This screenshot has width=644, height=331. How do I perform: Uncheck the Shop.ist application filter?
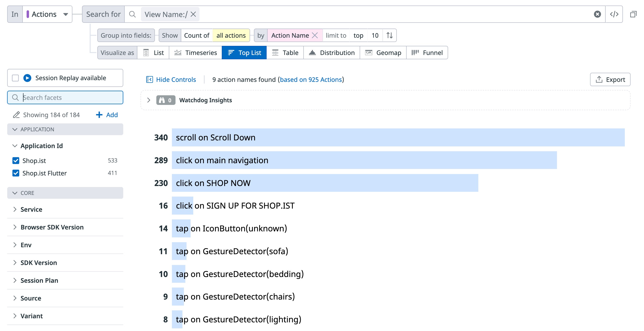click(16, 160)
